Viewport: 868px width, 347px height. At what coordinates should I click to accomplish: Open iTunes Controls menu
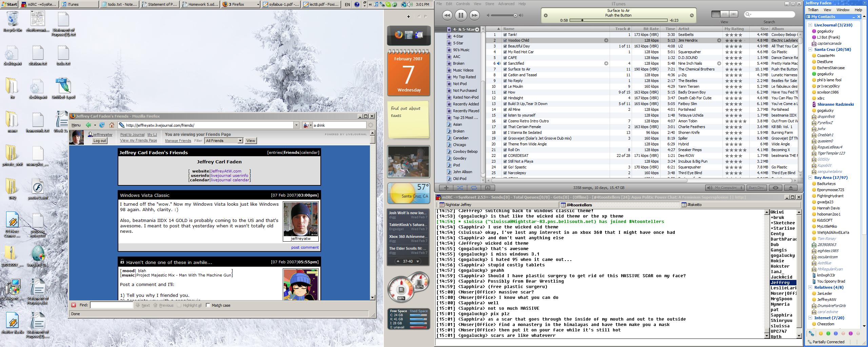[463, 4]
